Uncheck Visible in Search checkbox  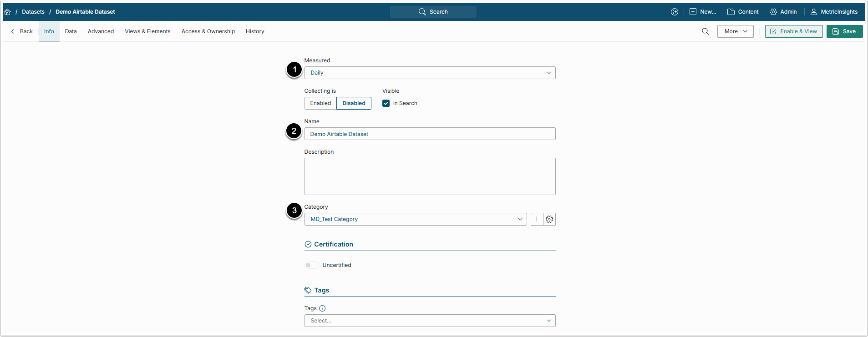386,103
